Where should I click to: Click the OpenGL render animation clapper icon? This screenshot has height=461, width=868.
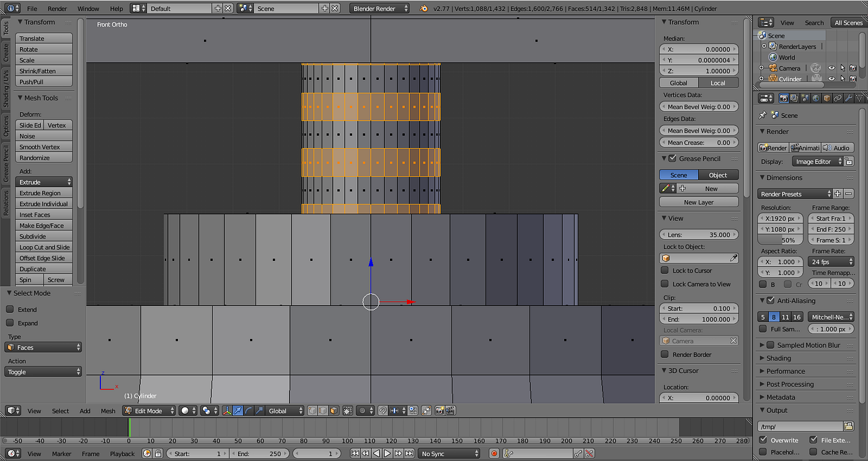pyautogui.click(x=451, y=411)
